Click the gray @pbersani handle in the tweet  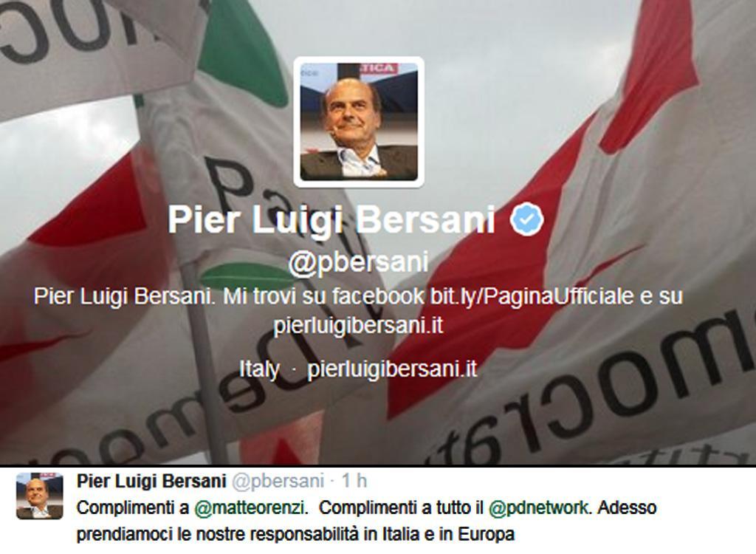[278, 482]
